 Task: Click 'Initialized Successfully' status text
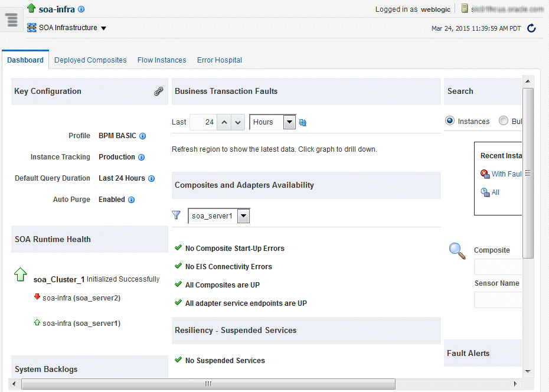pos(123,279)
